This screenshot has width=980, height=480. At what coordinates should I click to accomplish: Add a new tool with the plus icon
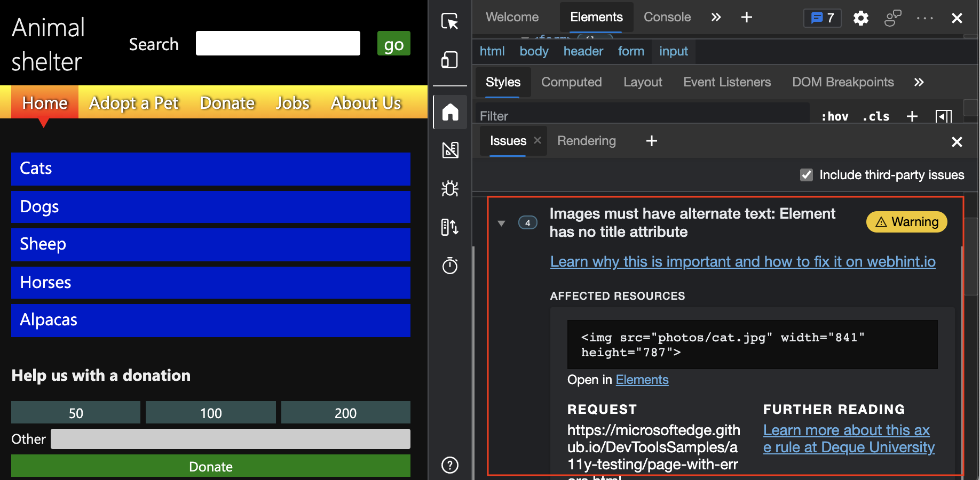pyautogui.click(x=746, y=17)
